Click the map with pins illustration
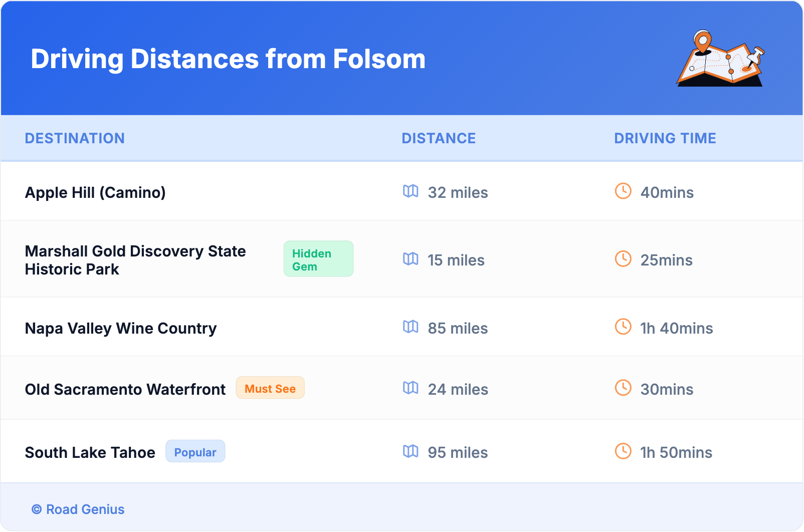The height and width of the screenshot is (532, 804). tap(720, 59)
